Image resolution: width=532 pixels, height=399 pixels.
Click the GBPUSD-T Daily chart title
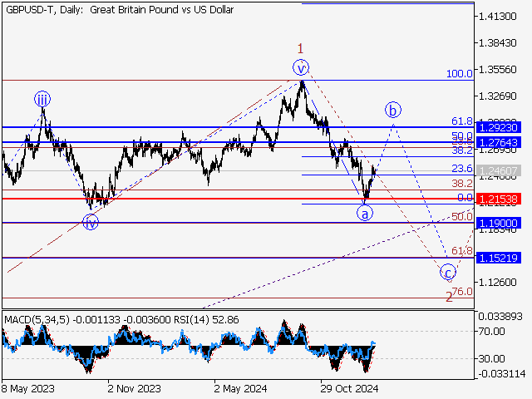(x=118, y=10)
